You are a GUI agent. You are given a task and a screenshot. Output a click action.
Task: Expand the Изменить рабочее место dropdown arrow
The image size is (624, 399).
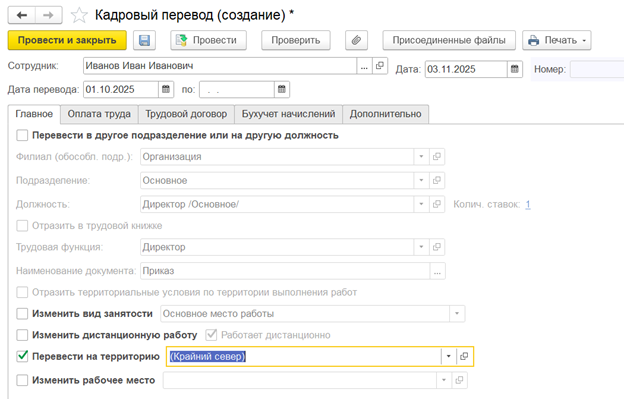(444, 380)
